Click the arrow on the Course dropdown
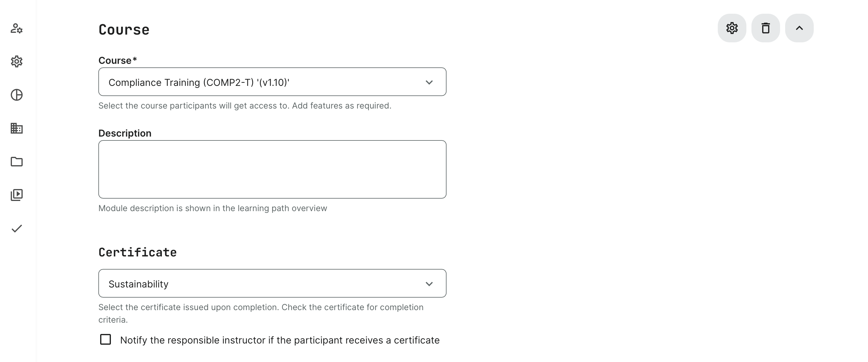 pyautogui.click(x=429, y=82)
